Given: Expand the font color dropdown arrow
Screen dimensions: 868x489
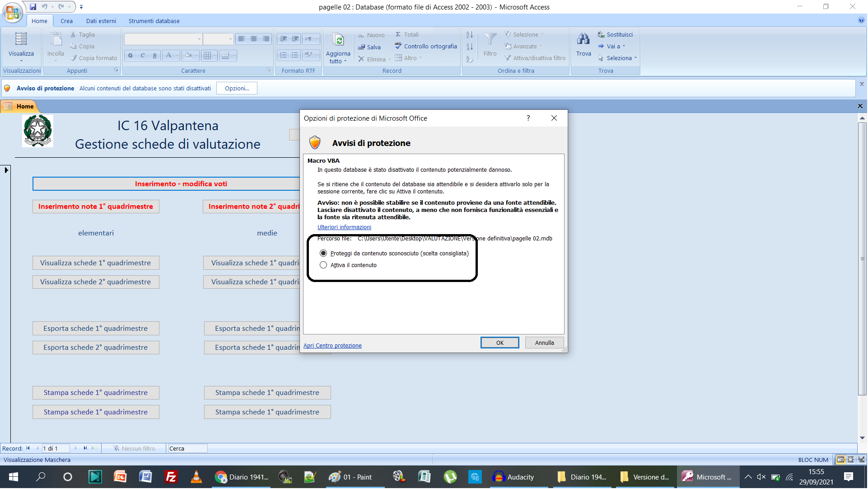Looking at the screenshot, I should click(x=177, y=56).
